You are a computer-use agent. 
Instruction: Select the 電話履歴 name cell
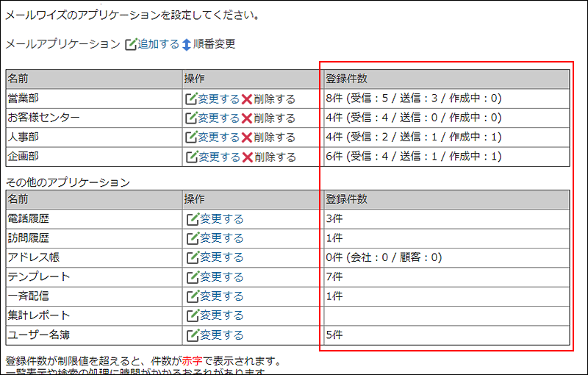click(x=94, y=218)
